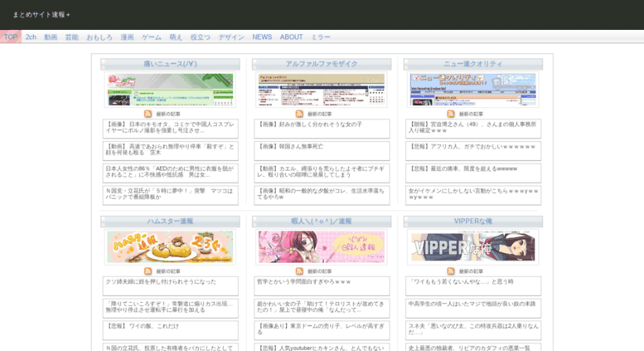644x351 pixels.
Task: Open article 【朗報】宮迫博之さん（49）
Action: pos(473,129)
